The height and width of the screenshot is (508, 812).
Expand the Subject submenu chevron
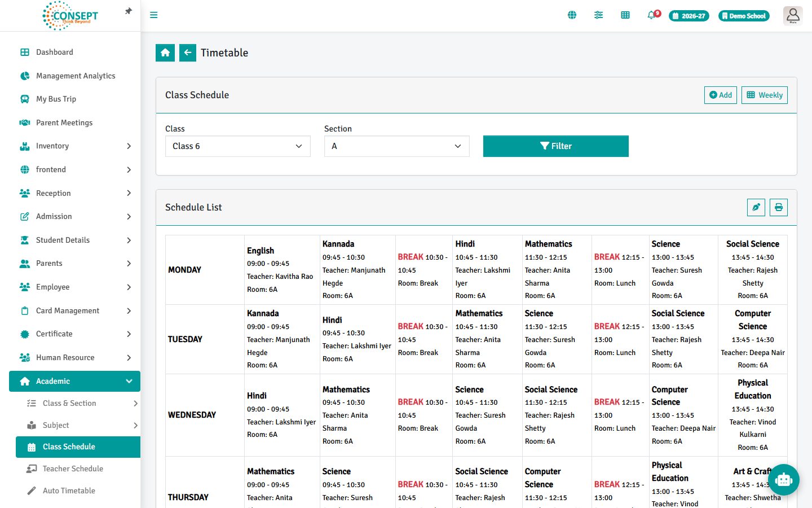tap(135, 425)
